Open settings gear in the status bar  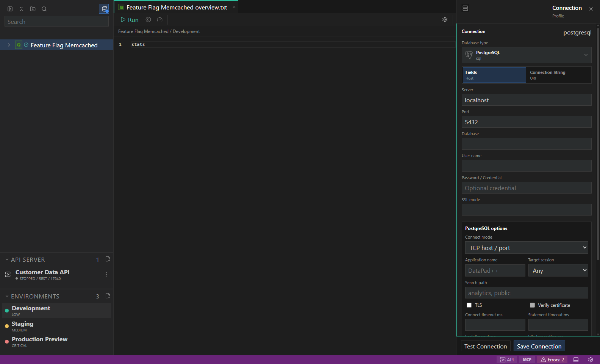591,360
